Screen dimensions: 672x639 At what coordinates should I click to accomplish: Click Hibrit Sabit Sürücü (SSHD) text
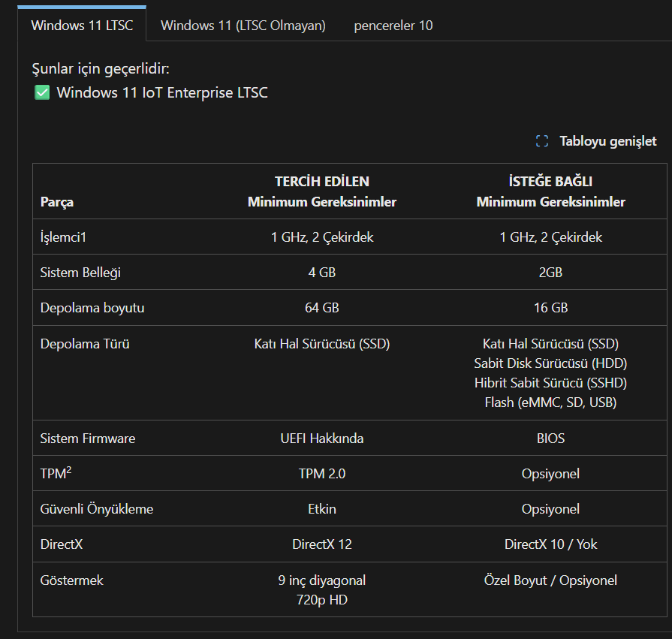550,383
